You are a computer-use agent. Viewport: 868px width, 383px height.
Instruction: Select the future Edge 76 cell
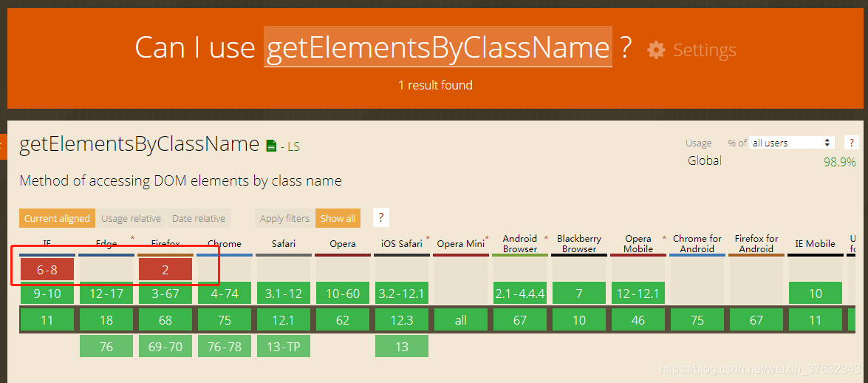[x=106, y=347]
